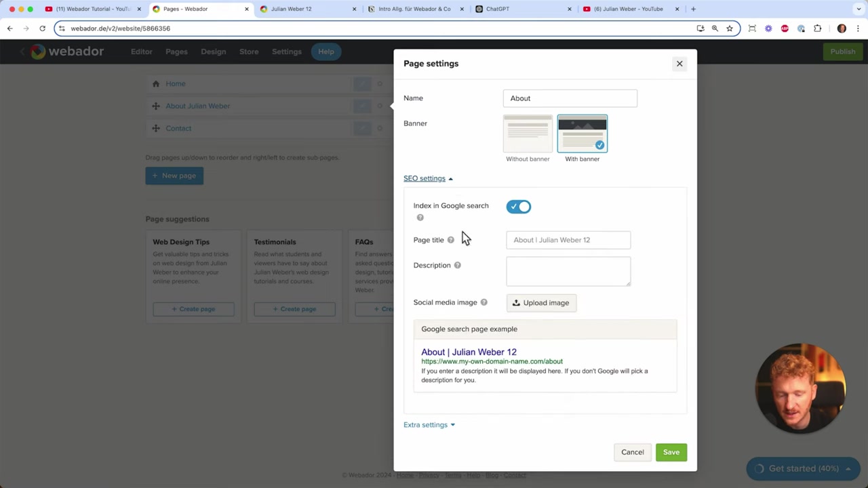Screen dimensions: 868x488
Task: Click the Help button in top bar
Action: pos(326,52)
